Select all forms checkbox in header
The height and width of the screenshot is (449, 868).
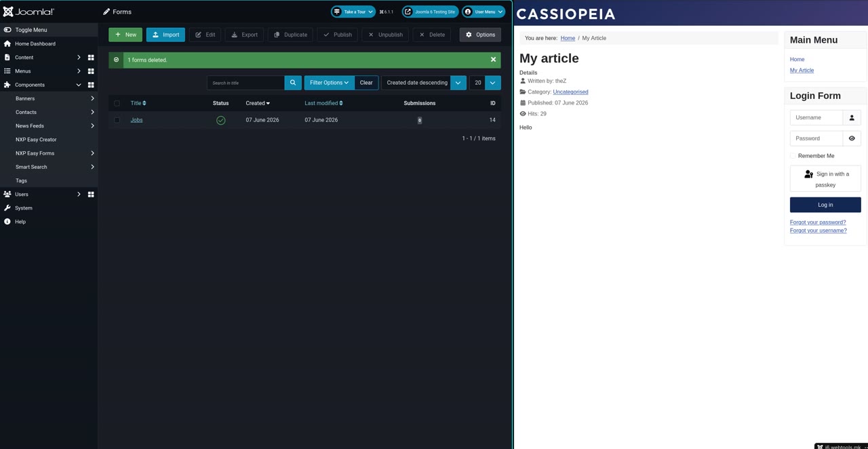[117, 103]
